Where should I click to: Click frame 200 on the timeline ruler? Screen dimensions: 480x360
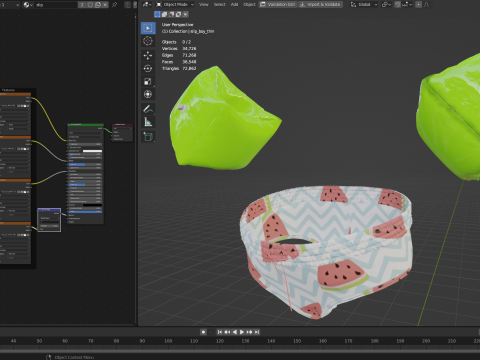(426, 341)
